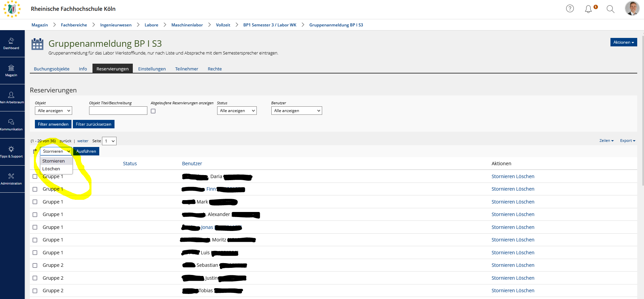The width and height of the screenshot is (644, 299).
Task: Open the Administration sidebar icon
Action: 11,179
